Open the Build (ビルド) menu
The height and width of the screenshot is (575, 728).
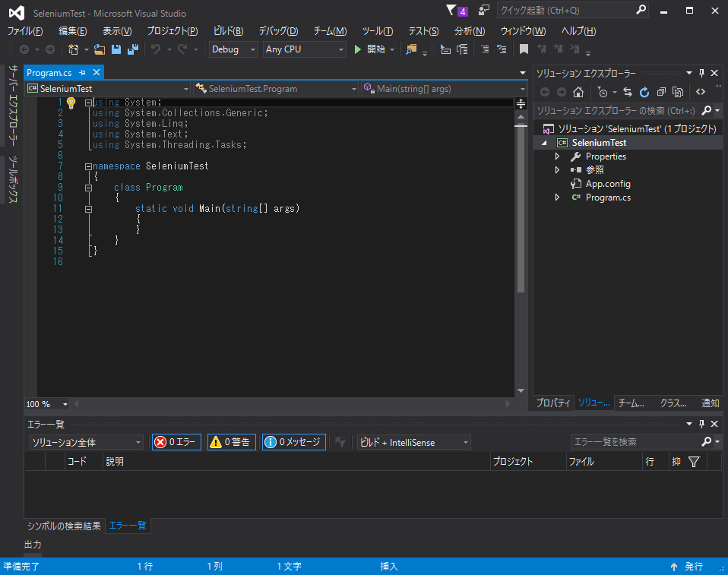tap(228, 31)
